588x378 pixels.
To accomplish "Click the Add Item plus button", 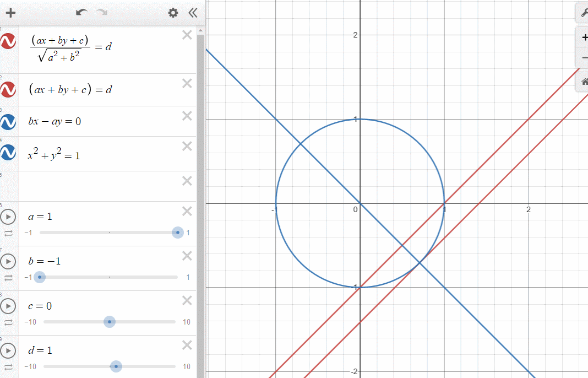I will click(x=10, y=13).
